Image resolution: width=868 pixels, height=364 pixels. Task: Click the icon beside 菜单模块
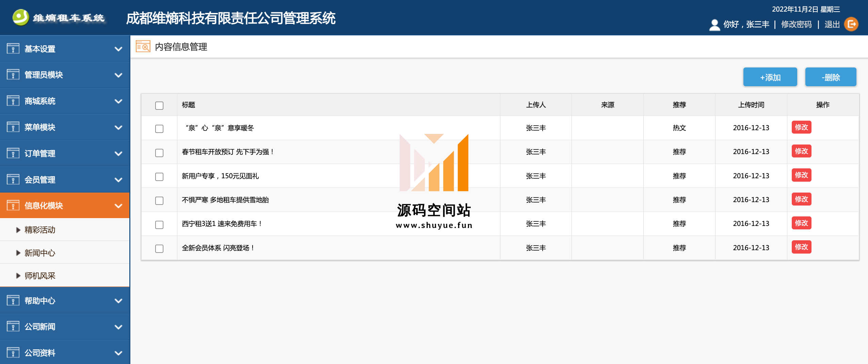tap(13, 127)
